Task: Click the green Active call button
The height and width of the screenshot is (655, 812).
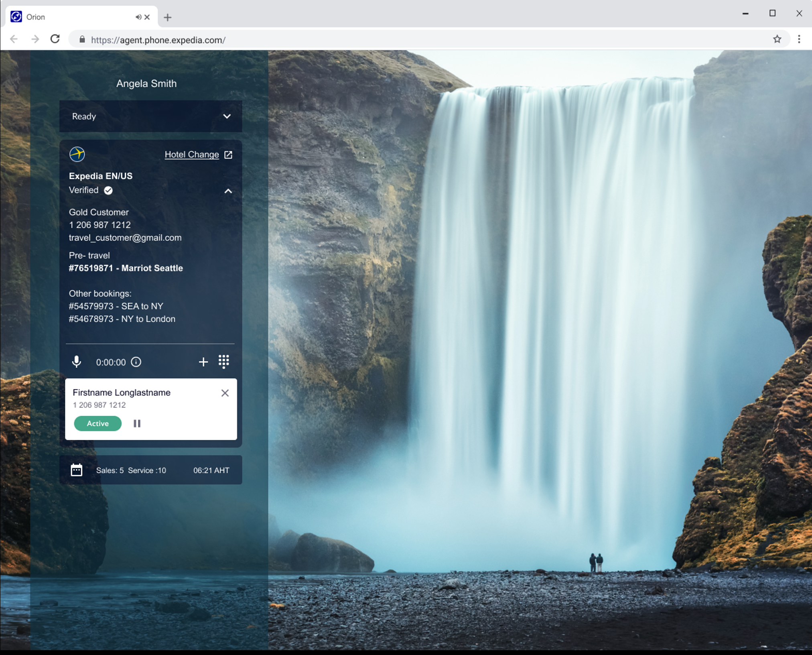Action: click(x=97, y=423)
